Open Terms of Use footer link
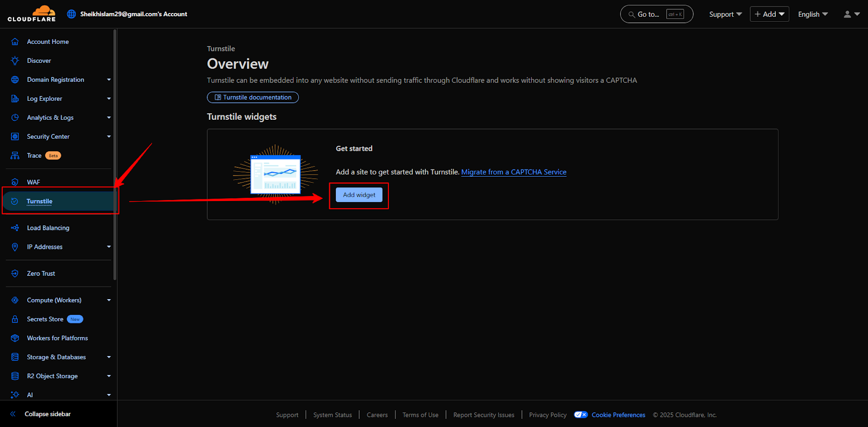Image resolution: width=868 pixels, height=427 pixels. pos(420,415)
